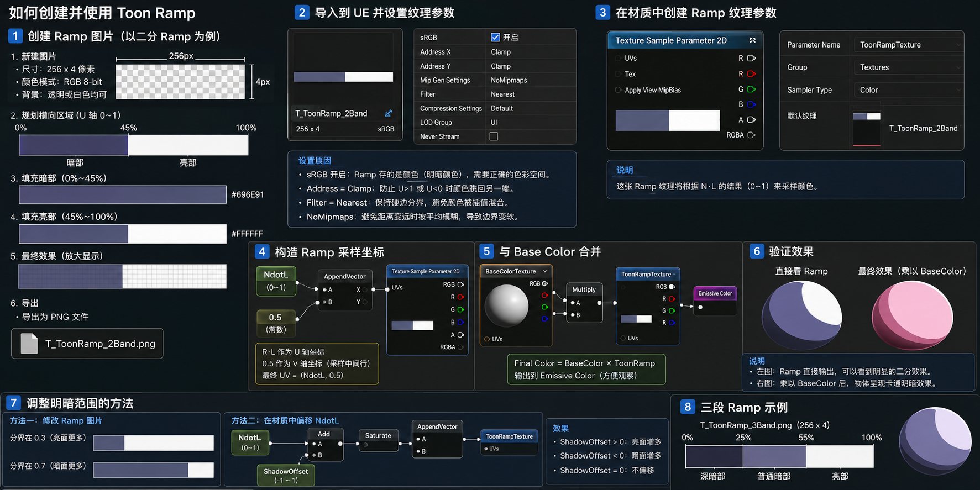Open the Mip Gen Settings NoMipmaps value

coord(530,80)
